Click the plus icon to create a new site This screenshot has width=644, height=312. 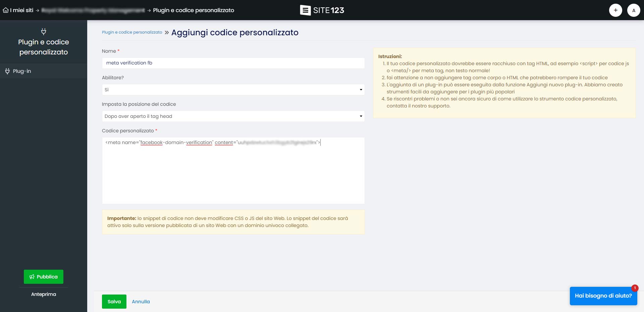[616, 10]
